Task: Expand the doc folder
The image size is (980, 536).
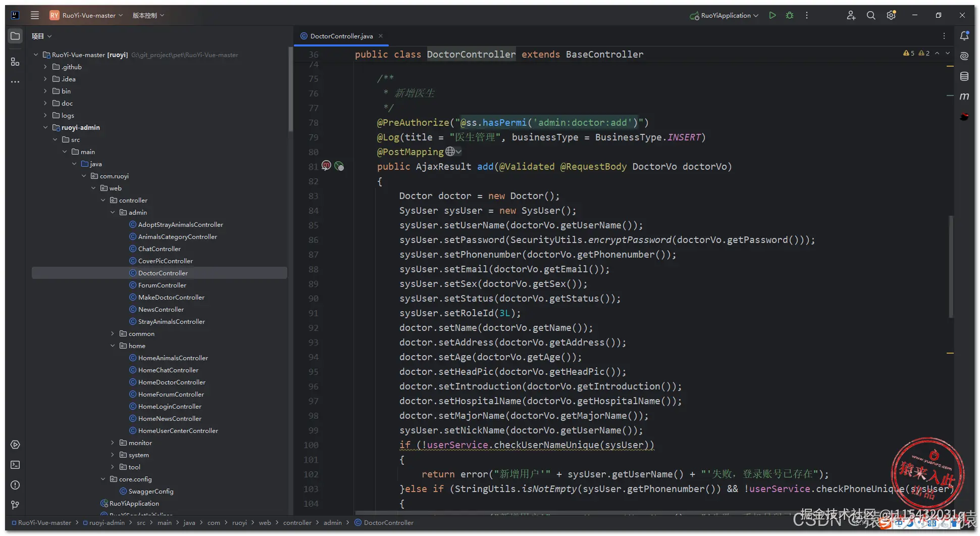Action: [45, 103]
